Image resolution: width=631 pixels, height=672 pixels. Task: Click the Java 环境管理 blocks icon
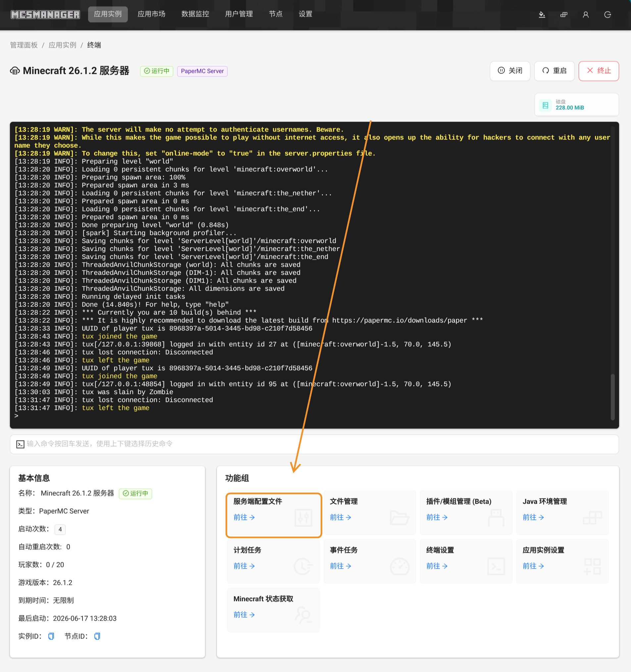tap(592, 517)
